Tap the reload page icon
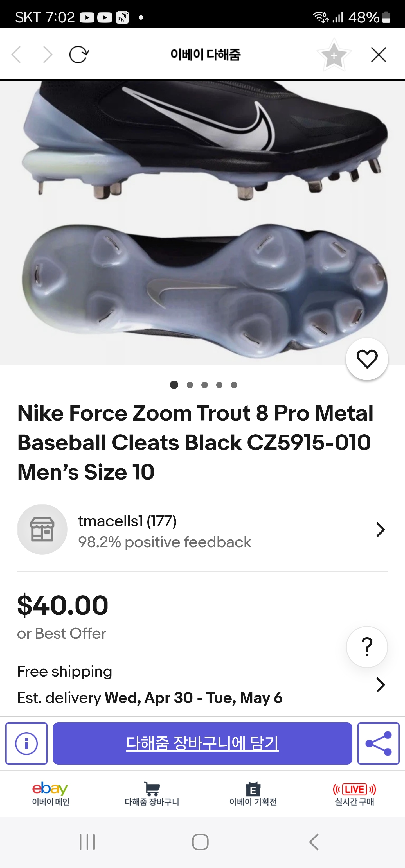The height and width of the screenshot is (868, 405). pos(79,55)
